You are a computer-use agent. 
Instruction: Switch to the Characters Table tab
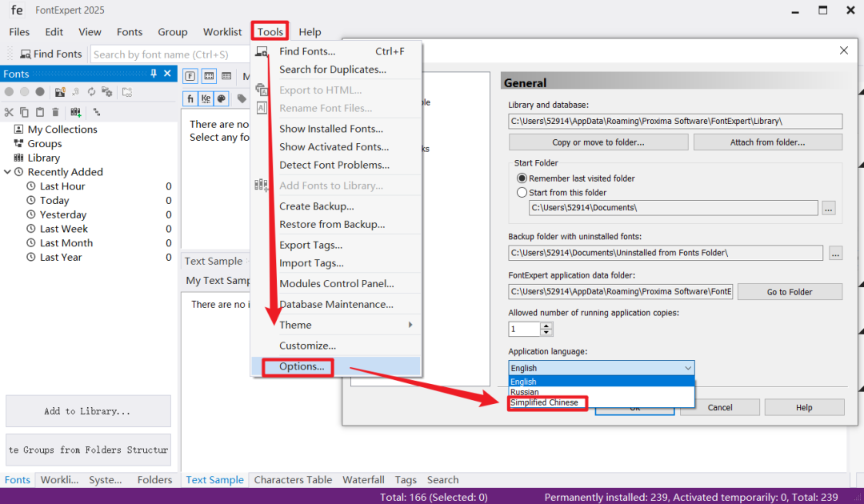293,480
